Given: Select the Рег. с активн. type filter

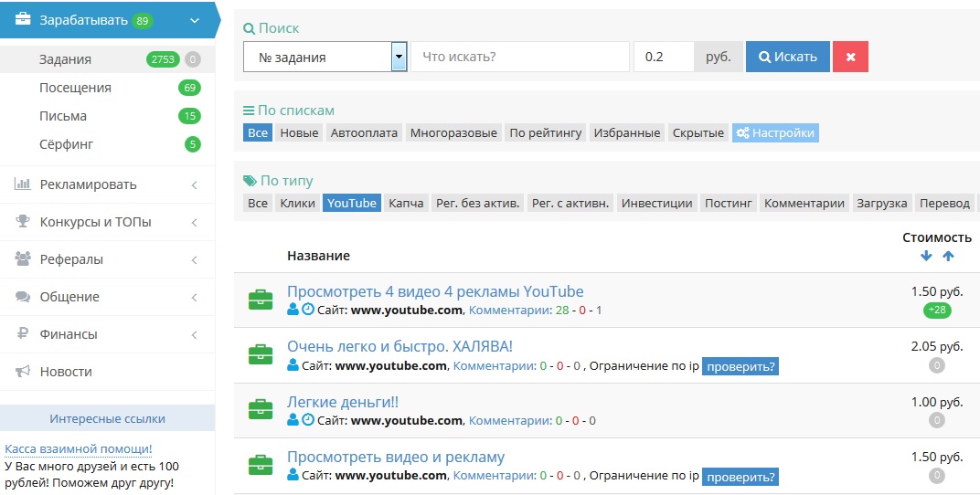Looking at the screenshot, I should coord(570,203).
